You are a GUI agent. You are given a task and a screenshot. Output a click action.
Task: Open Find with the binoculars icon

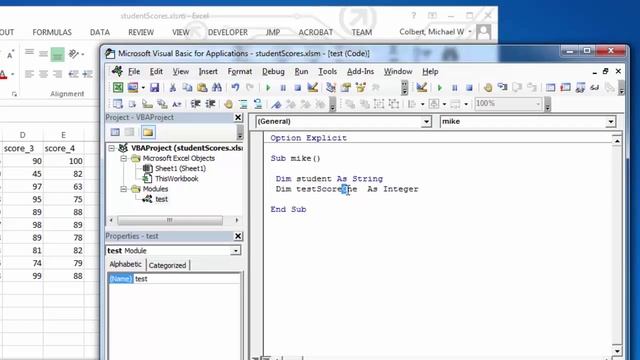click(217, 87)
